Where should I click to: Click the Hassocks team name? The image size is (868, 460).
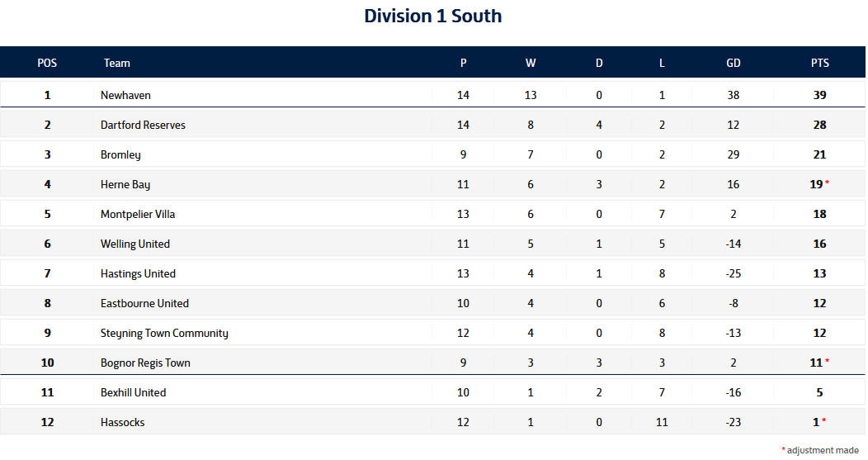(122, 422)
